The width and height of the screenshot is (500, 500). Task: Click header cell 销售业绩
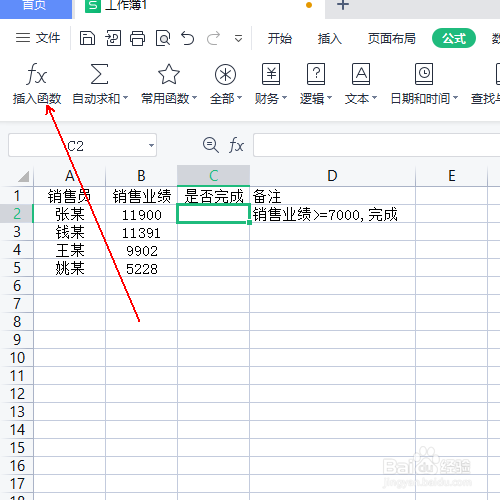141,196
